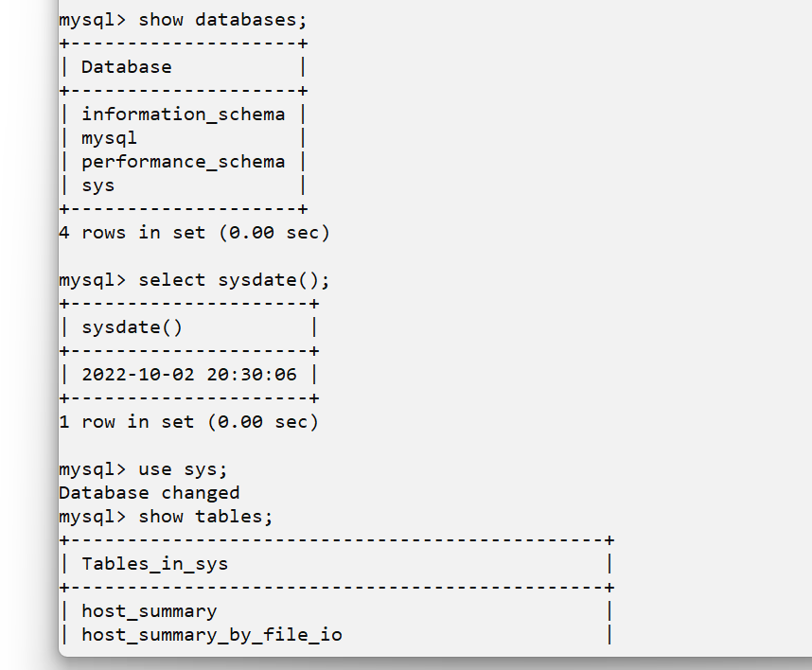The width and height of the screenshot is (812, 670).
Task: Click the 'mysql' database row in results
Action: click(x=110, y=138)
